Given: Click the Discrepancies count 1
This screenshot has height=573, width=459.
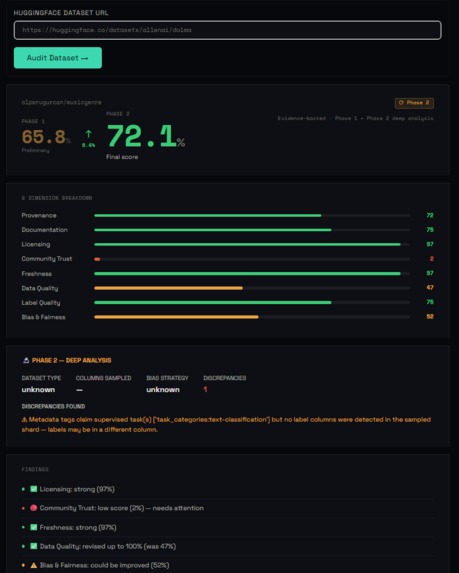Looking at the screenshot, I should click(205, 390).
